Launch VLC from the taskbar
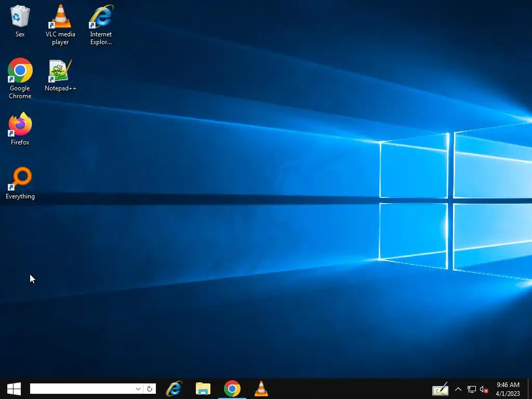532x399 pixels. point(261,389)
